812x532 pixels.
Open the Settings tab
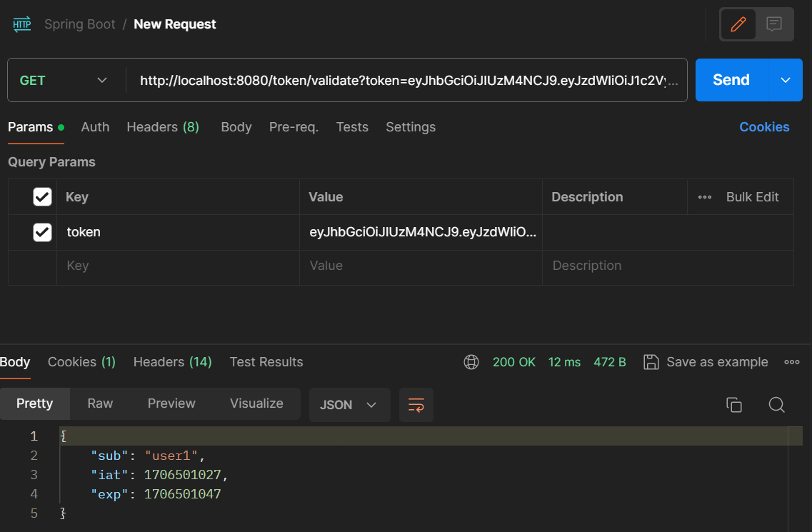point(411,127)
